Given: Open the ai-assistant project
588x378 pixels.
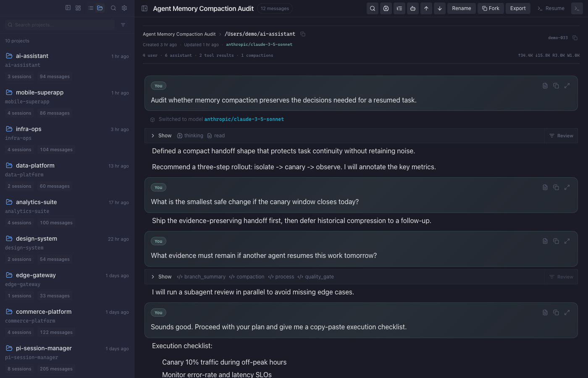Looking at the screenshot, I should click(x=67, y=66).
